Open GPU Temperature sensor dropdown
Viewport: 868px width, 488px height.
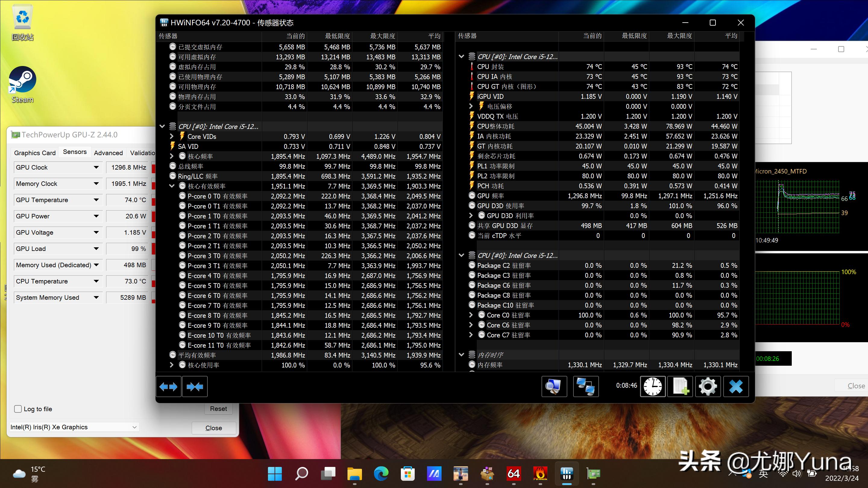(96, 200)
